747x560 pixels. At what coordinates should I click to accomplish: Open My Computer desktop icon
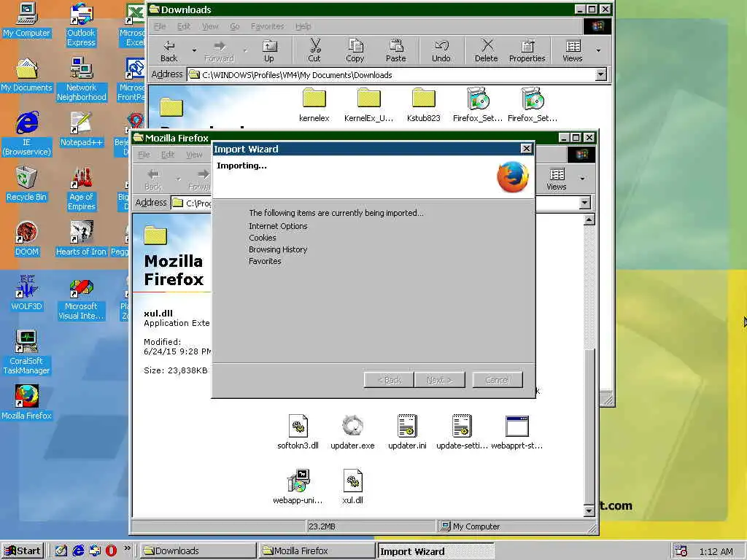(27, 21)
